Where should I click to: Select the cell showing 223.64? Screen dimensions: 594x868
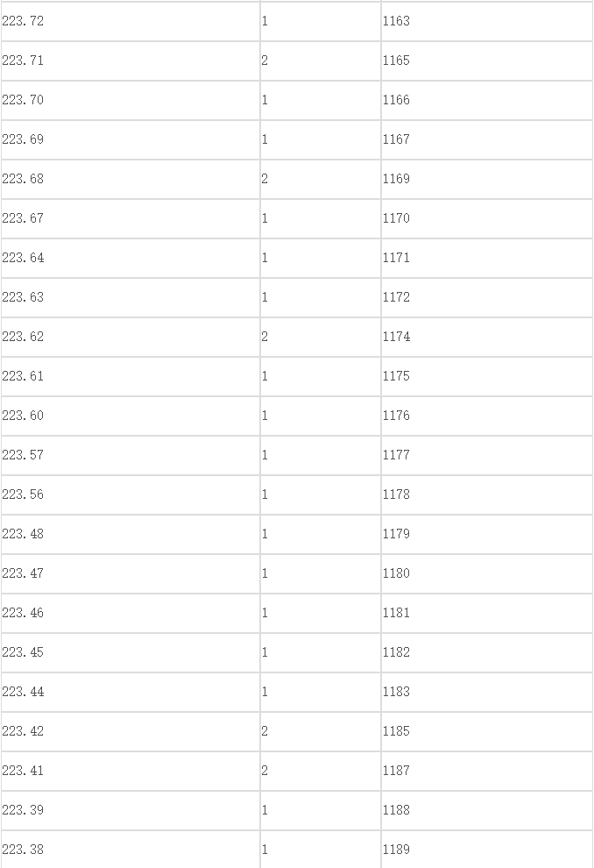point(131,258)
